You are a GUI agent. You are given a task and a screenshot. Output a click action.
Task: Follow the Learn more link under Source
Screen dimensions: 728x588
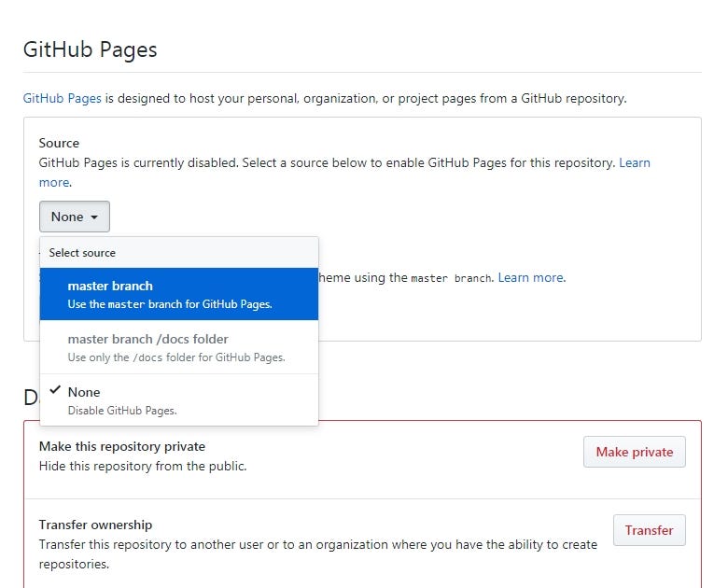[x=635, y=163]
